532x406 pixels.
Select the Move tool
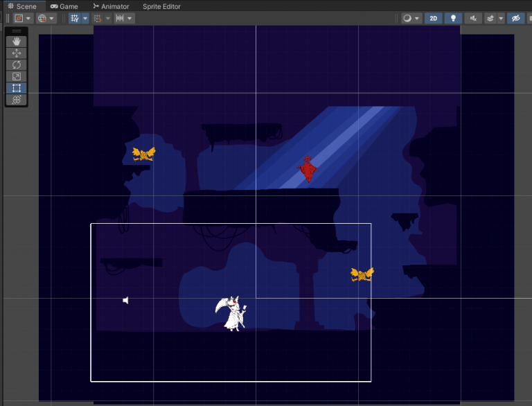pos(17,53)
